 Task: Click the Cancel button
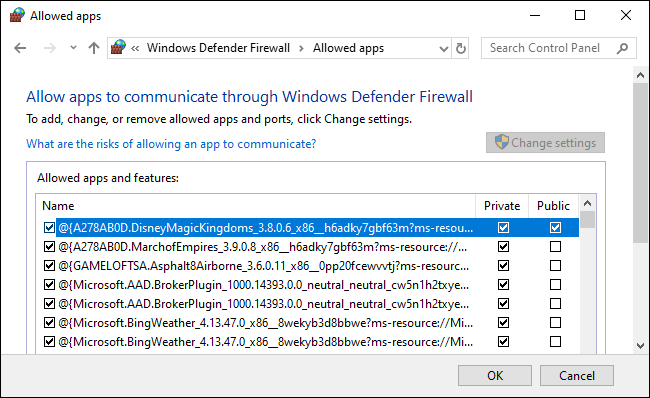[577, 376]
